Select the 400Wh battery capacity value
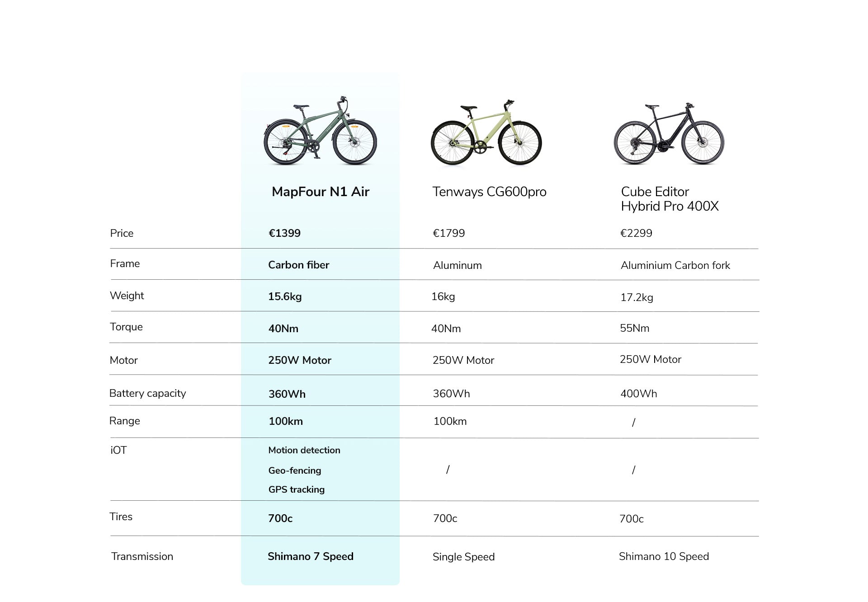The image size is (868, 602). point(638,394)
